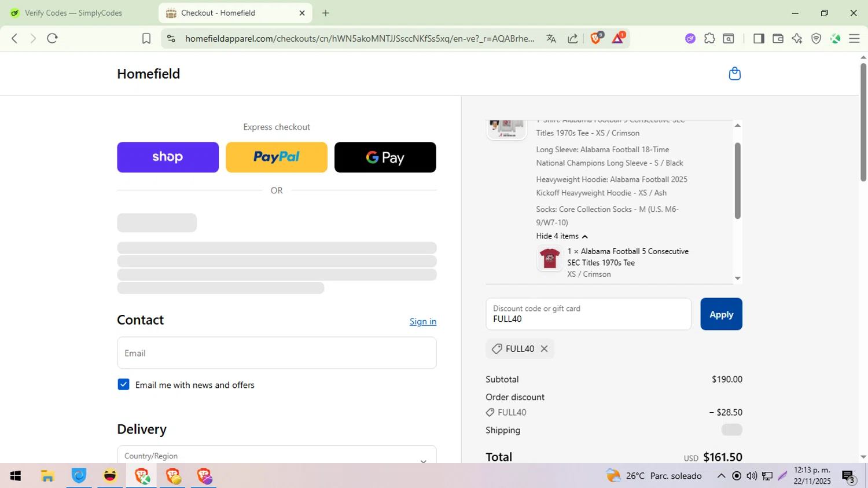
Task: Close the Checkout - Homefield tab
Action: click(x=302, y=13)
